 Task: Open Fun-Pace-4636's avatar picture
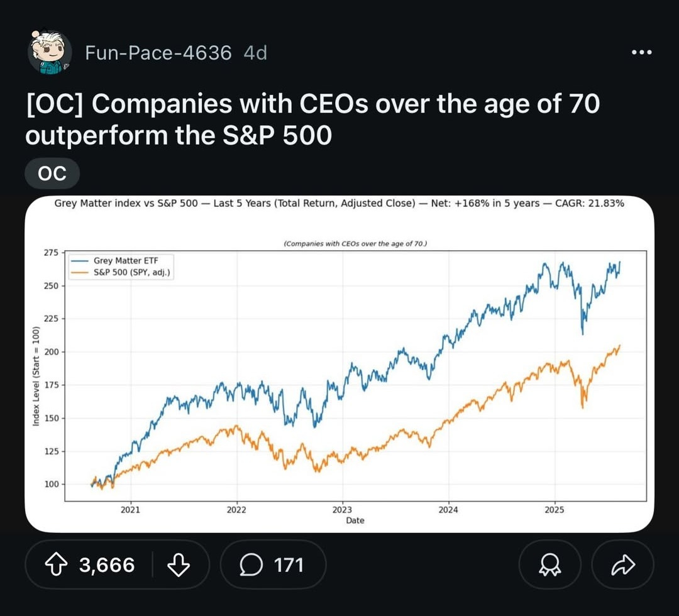coord(49,52)
